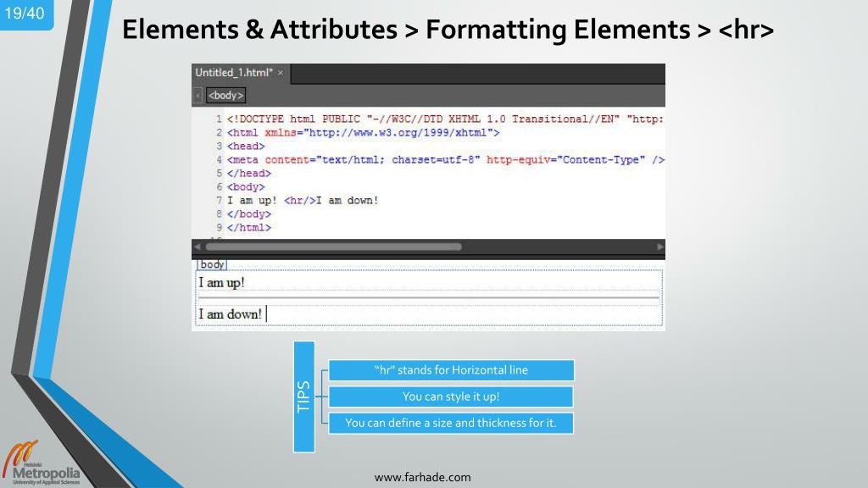Click the TIPS vertical label box
The image size is (868, 488).
[304, 396]
